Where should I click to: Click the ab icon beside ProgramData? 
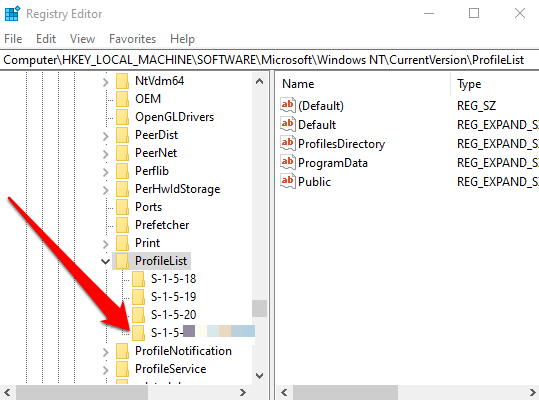click(x=288, y=162)
